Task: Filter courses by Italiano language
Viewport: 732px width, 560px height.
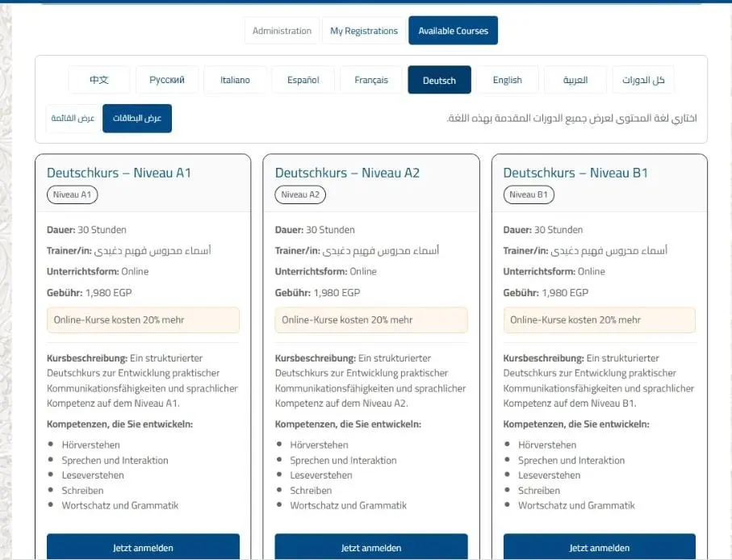Action: point(236,80)
